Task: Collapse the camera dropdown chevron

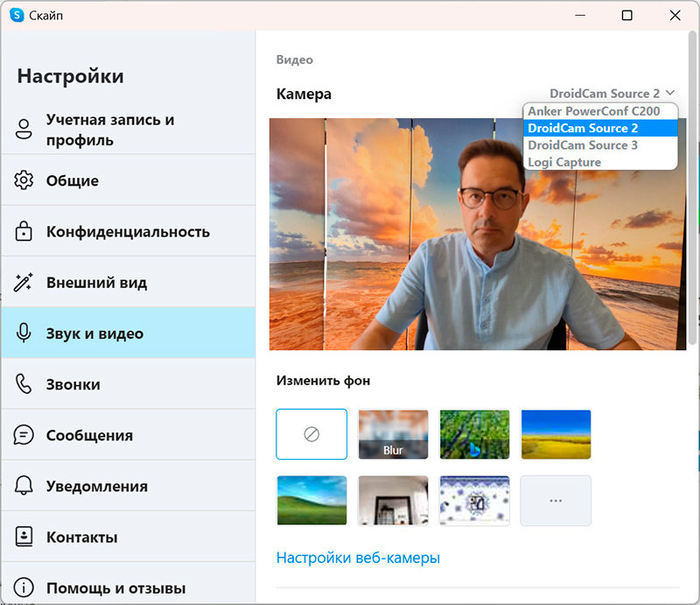Action: click(670, 93)
